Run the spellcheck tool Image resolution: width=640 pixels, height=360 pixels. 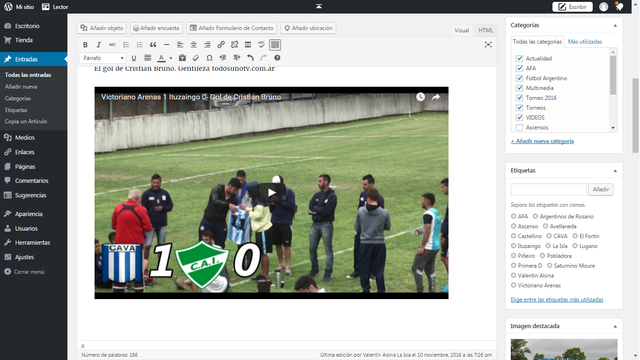coord(261,45)
